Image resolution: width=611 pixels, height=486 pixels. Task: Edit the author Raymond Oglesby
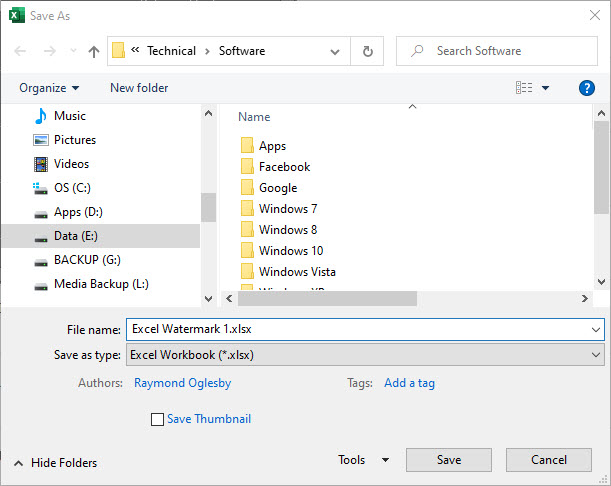[182, 383]
